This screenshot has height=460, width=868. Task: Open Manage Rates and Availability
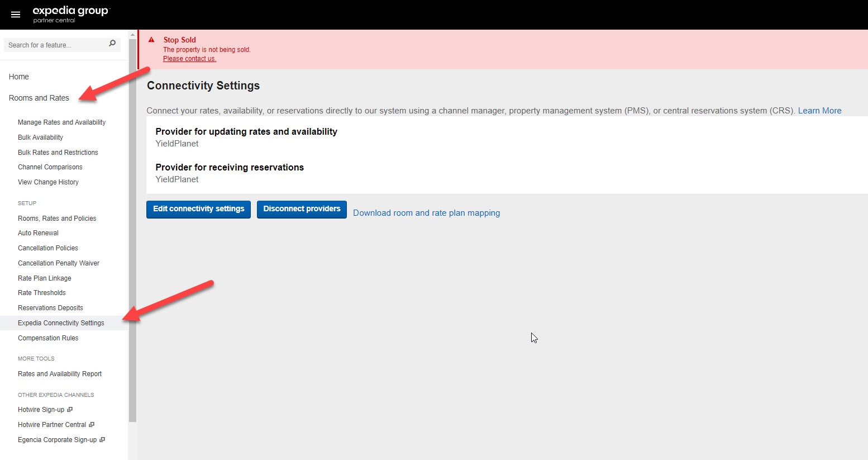point(61,122)
